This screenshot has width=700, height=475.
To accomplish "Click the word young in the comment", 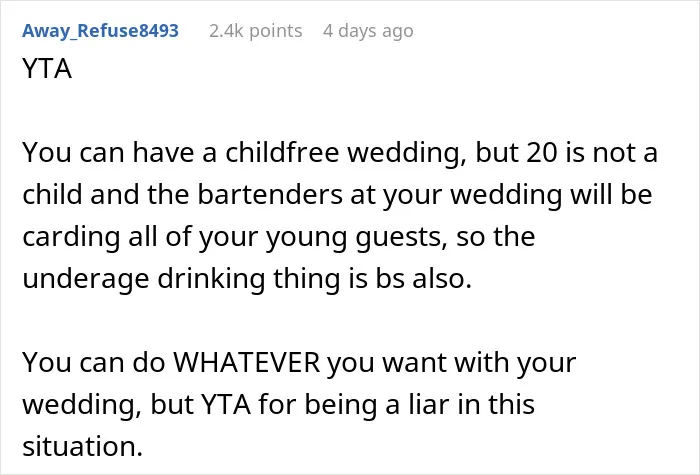I will click(x=307, y=238).
